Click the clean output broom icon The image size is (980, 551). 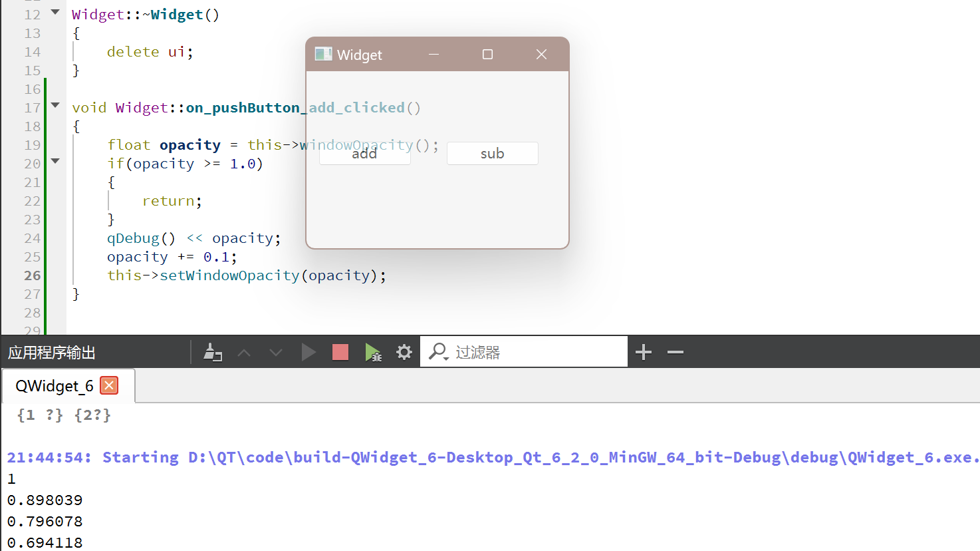tap(213, 352)
